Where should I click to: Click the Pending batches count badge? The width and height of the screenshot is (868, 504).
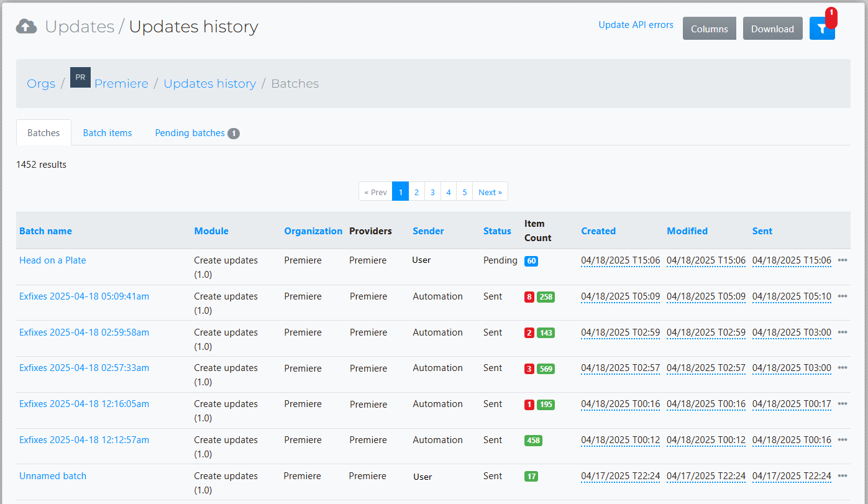point(234,134)
